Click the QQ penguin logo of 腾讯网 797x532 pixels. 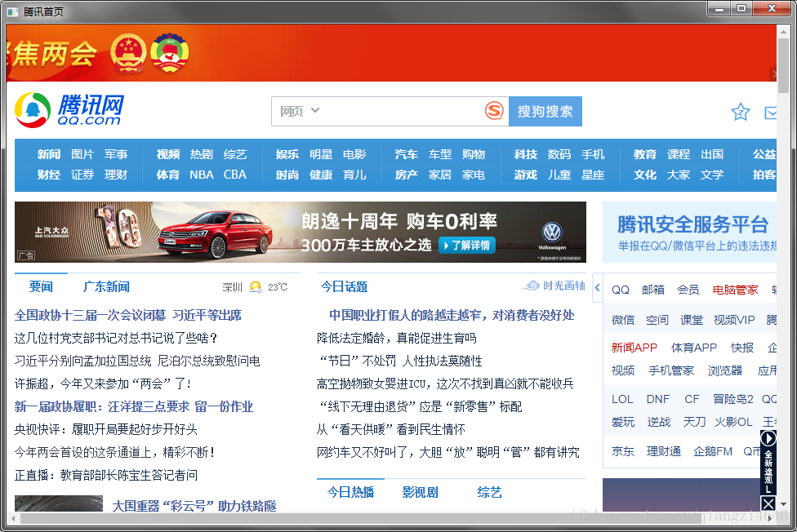click(31, 110)
